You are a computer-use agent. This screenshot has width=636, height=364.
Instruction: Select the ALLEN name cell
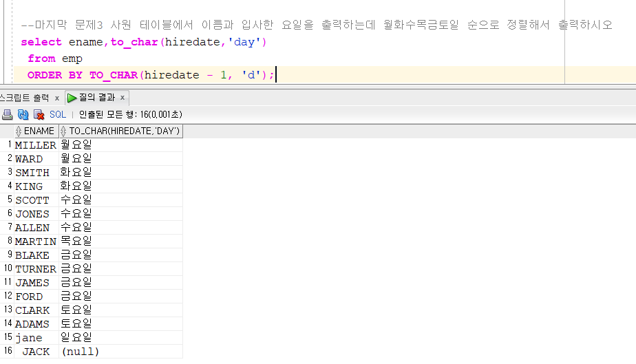[36, 228]
